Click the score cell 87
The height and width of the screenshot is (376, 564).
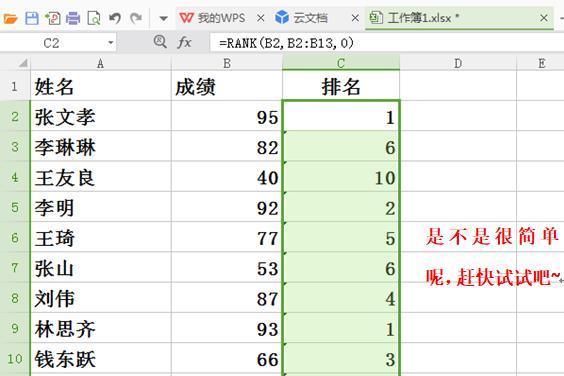pos(227,298)
